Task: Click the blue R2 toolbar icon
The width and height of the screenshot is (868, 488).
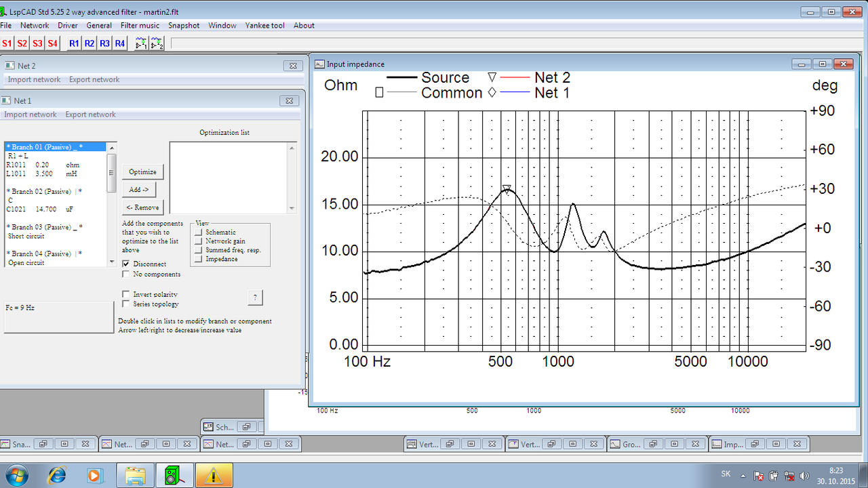Action: point(90,43)
